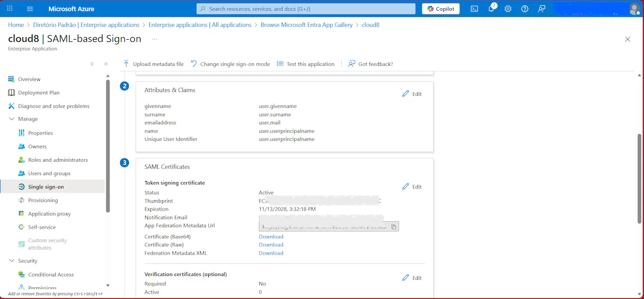Launch Cloud Shell from header
The height and width of the screenshot is (299, 644).
(474, 9)
